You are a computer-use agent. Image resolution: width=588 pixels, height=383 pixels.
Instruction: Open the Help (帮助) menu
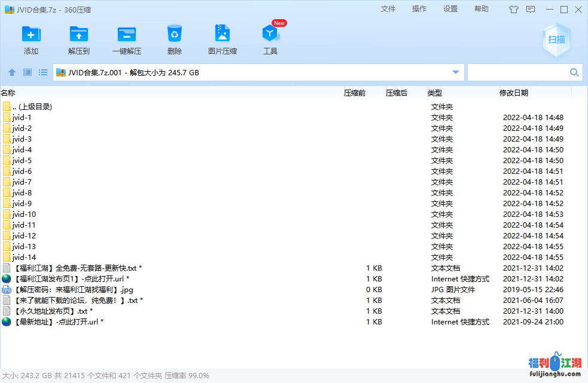click(482, 9)
